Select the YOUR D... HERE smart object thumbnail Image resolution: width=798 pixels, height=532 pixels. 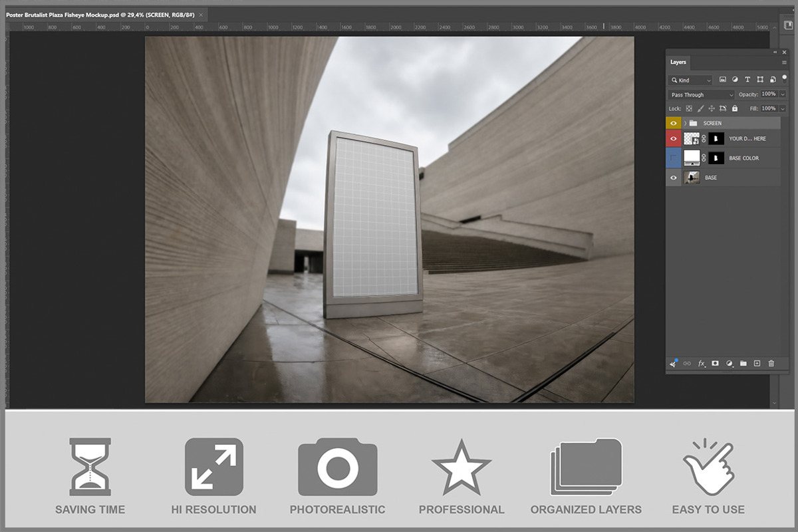(692, 138)
